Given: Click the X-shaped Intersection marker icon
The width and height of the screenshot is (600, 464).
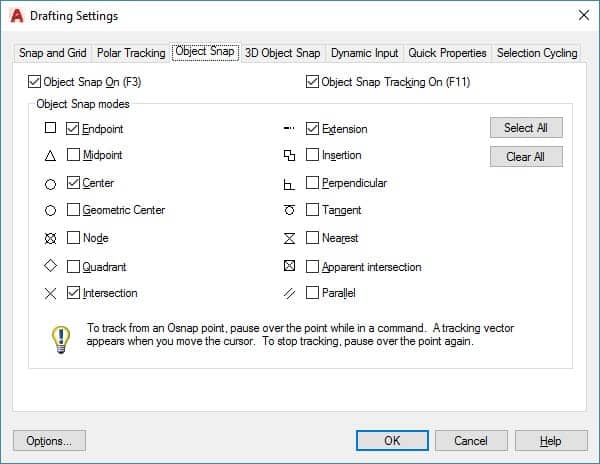Looking at the screenshot, I should [x=50, y=293].
